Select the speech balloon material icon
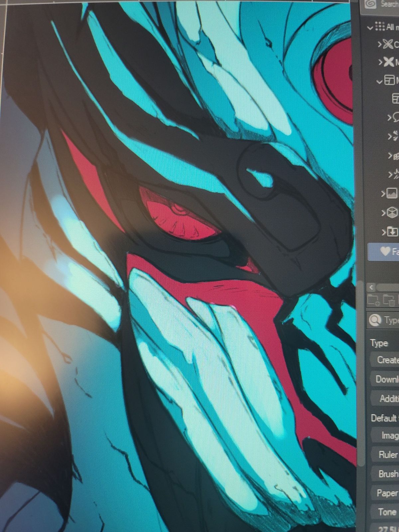Screen dimensions: 399x532 click(x=396, y=117)
